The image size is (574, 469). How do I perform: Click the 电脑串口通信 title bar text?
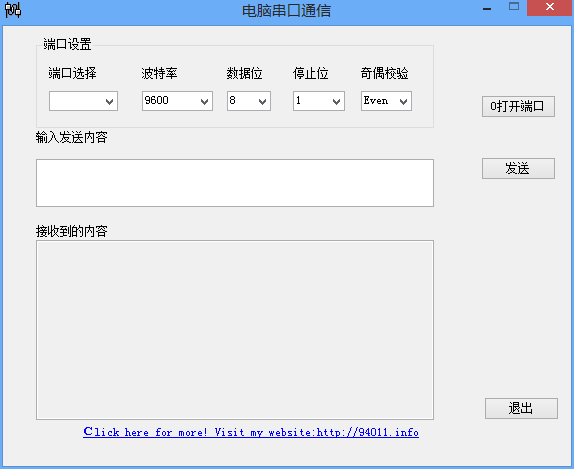[x=287, y=11]
